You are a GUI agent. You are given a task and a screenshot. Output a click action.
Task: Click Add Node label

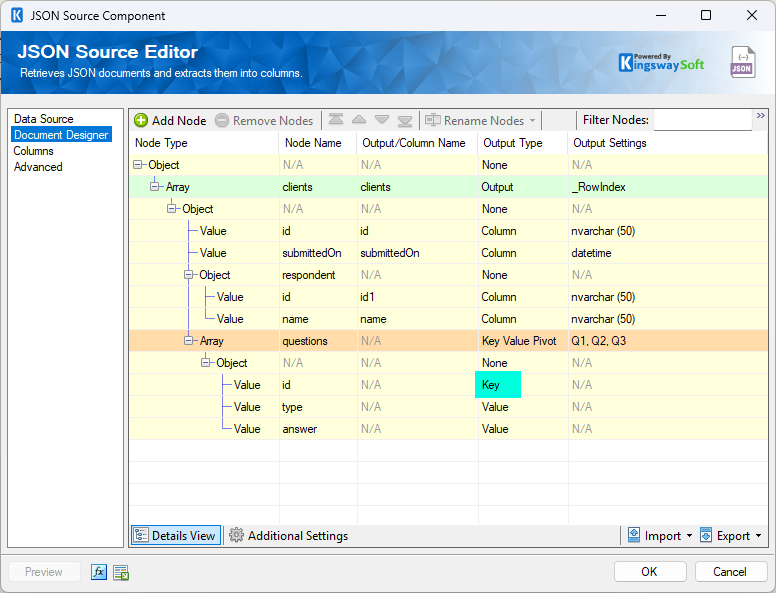pyautogui.click(x=179, y=120)
